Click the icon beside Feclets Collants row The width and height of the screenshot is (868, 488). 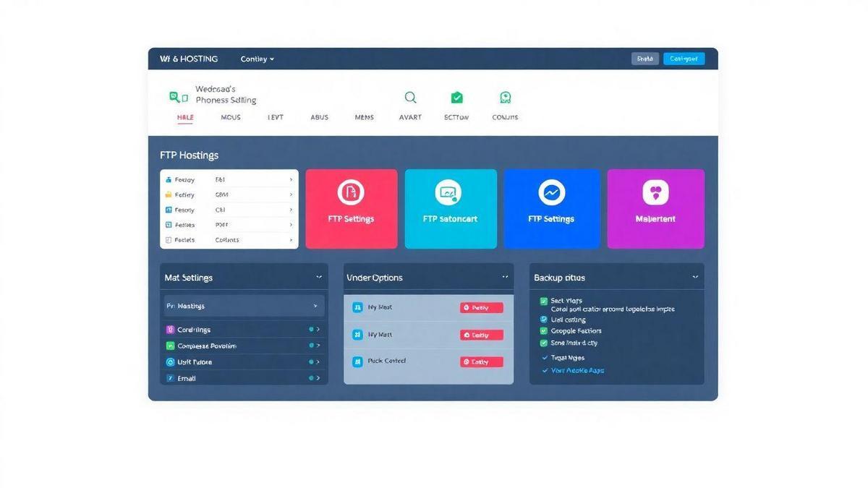click(169, 240)
